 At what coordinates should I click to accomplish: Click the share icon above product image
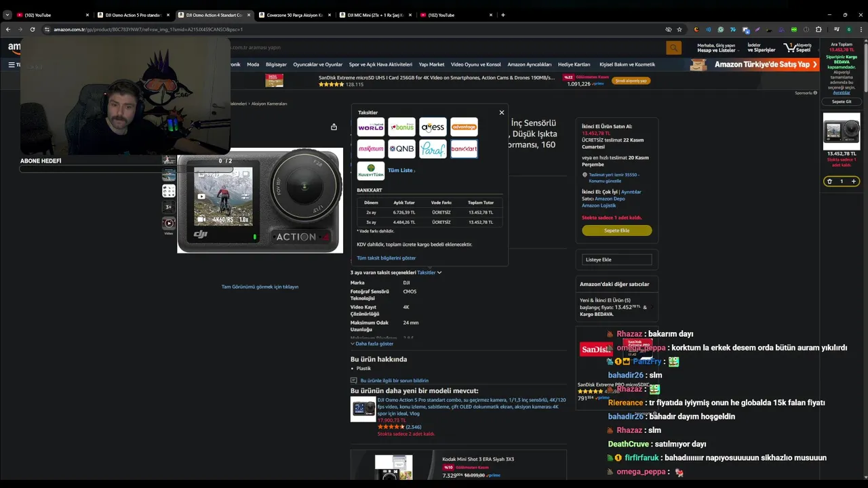tap(334, 127)
